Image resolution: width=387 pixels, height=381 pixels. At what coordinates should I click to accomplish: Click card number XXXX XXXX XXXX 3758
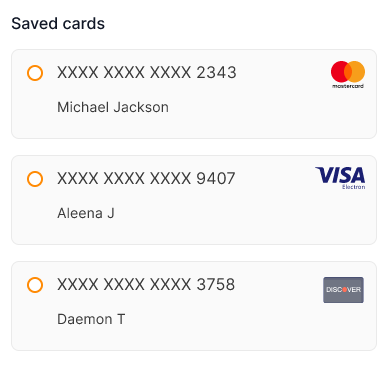pyautogui.click(x=146, y=285)
